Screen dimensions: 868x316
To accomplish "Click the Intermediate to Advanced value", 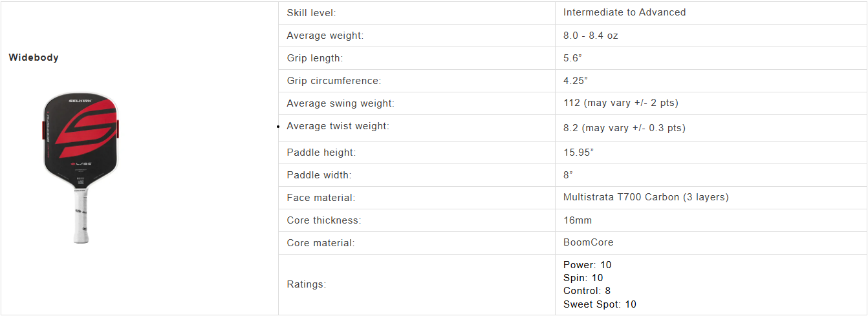I will click(x=624, y=12).
